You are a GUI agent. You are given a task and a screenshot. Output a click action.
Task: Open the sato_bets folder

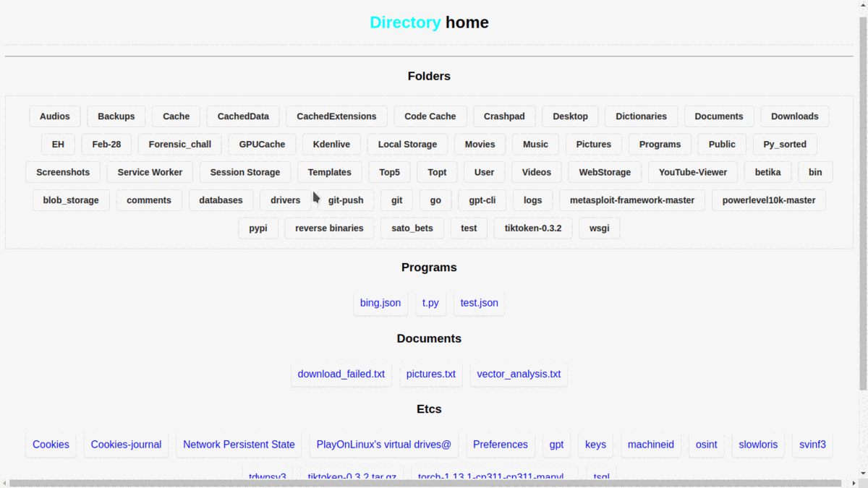pyautogui.click(x=412, y=228)
